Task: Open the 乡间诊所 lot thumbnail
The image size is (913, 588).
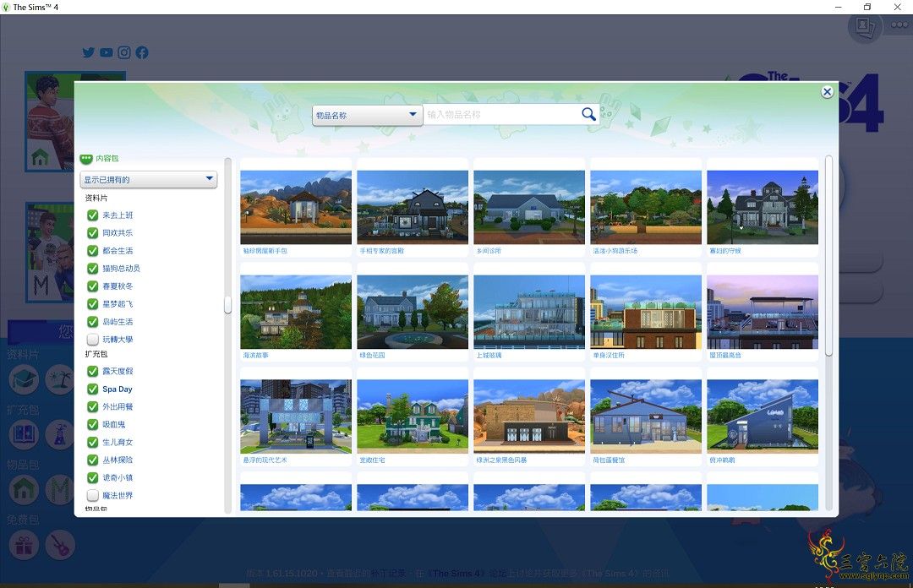Action: click(x=529, y=207)
